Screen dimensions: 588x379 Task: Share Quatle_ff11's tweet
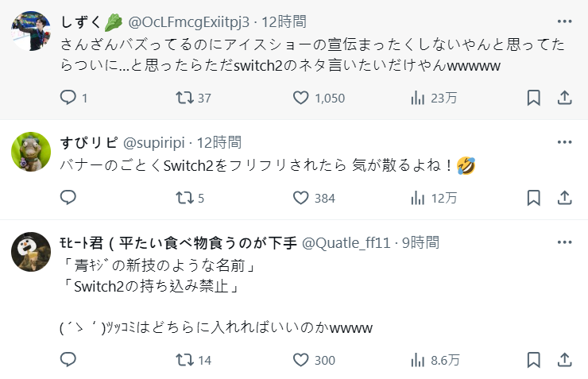point(564,360)
